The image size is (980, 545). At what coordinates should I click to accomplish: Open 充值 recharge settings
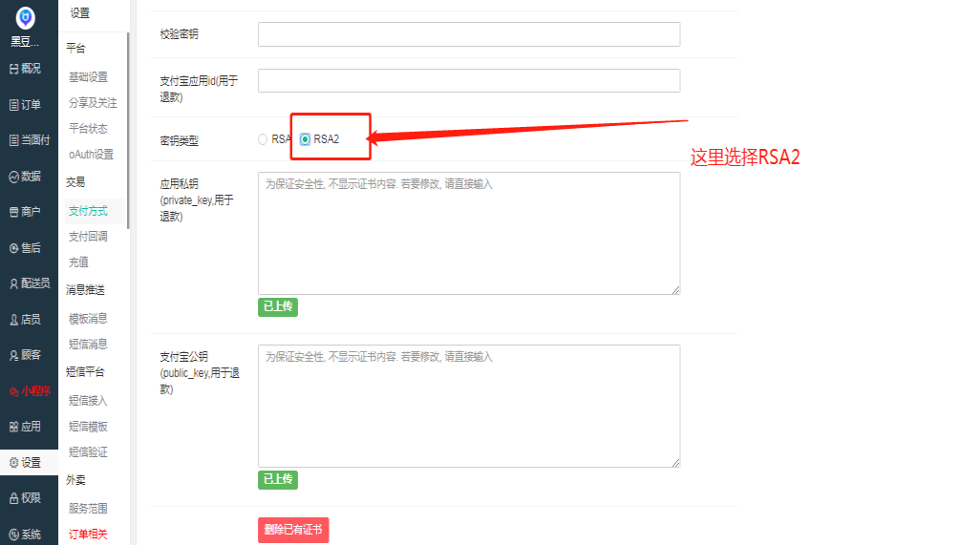click(x=78, y=262)
